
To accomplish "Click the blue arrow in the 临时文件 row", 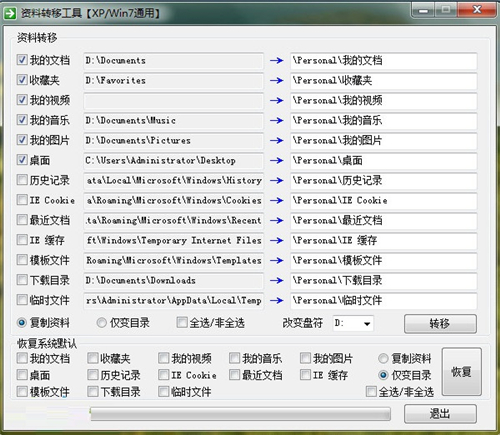I will [x=276, y=301].
